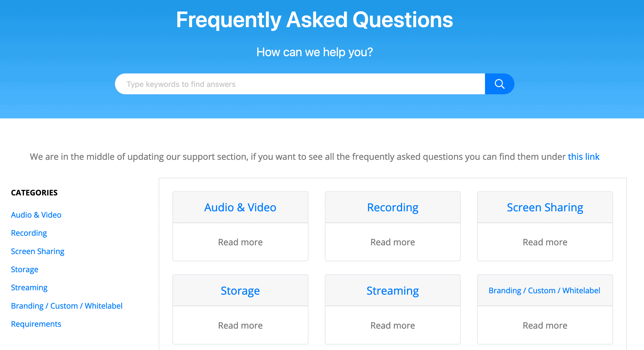644x350 pixels.
Task: Click Read more under Screen Sharing
Action: point(545,242)
